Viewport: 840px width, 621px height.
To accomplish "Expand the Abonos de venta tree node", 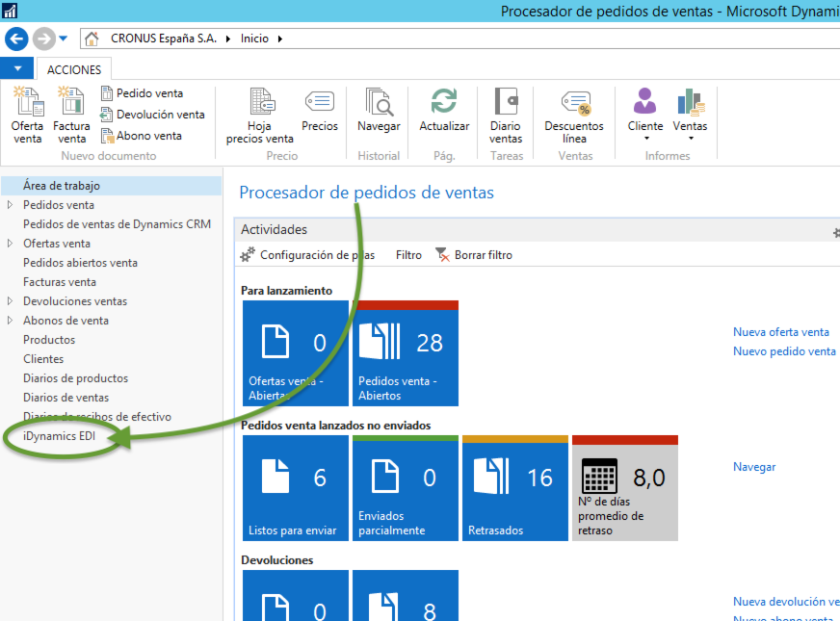I will 10,321.
